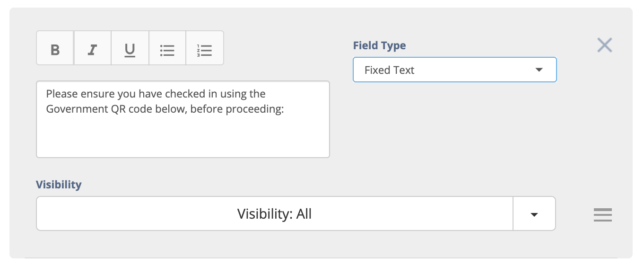
Task: Toggle bold formatting
Action: click(55, 48)
